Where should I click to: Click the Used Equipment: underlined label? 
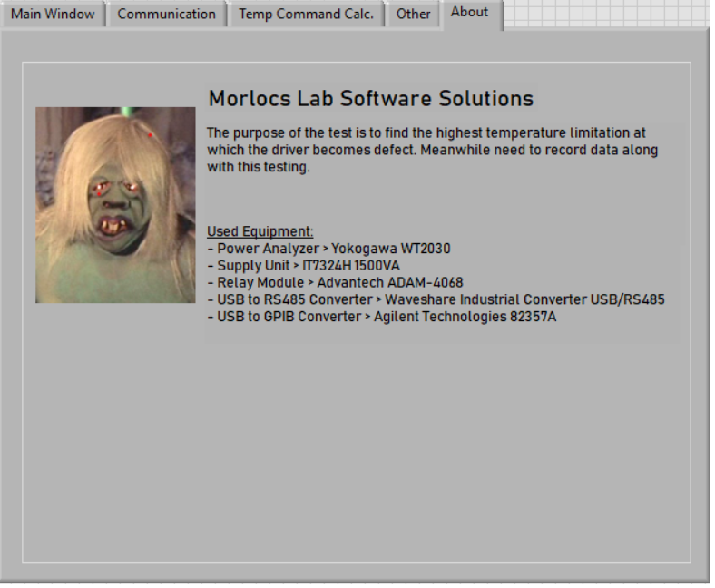tap(260, 231)
